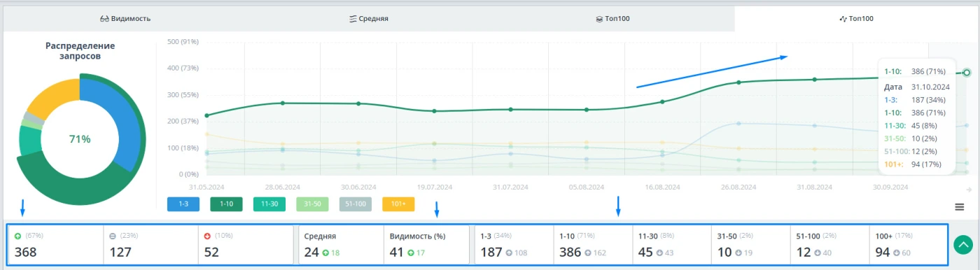Toggle the 31-50 series legend button
The image size is (980, 270).
312,204
